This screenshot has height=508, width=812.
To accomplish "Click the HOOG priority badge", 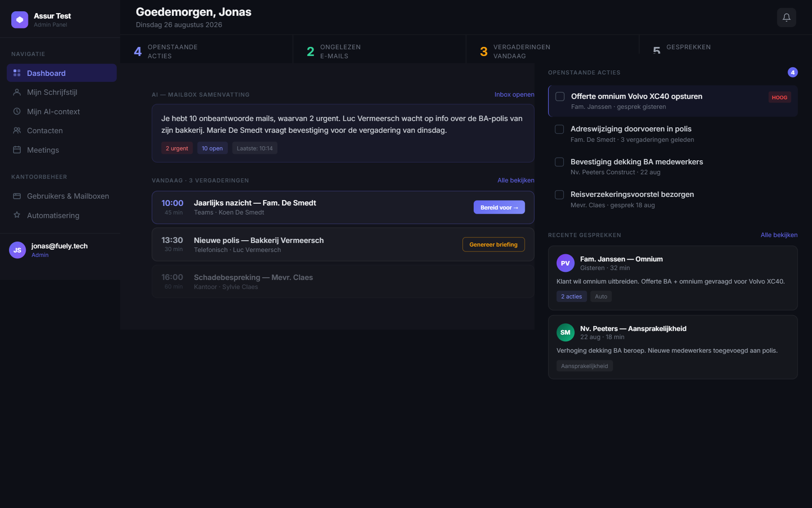I will [780, 98].
